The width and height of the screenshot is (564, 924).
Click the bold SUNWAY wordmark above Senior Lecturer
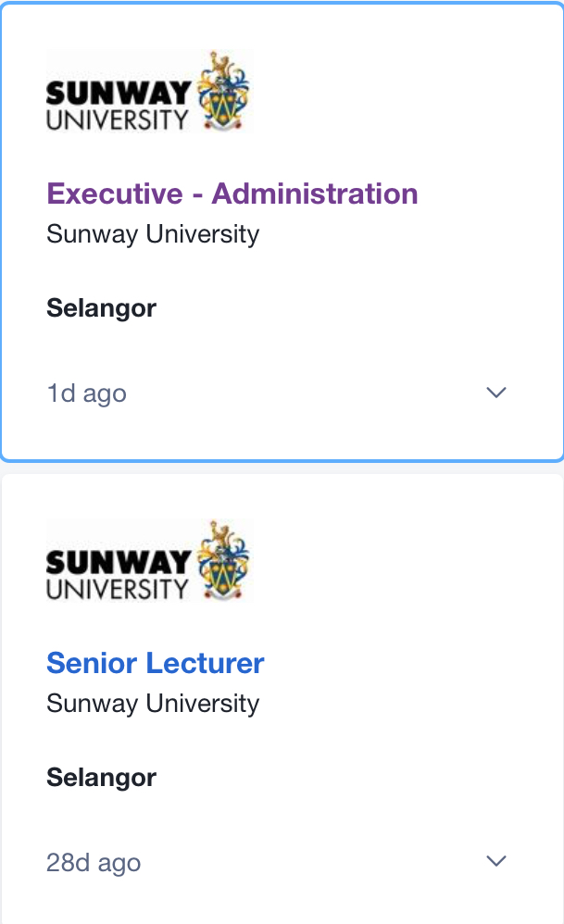click(118, 563)
